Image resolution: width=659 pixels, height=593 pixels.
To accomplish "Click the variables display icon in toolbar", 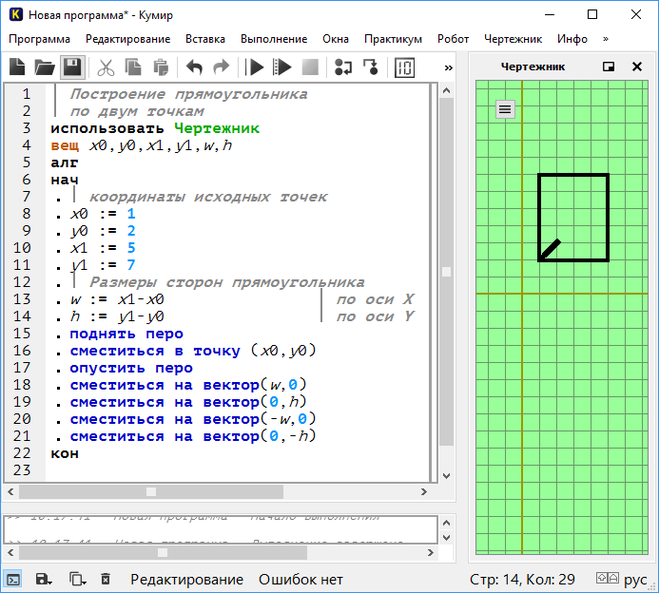I will coord(404,67).
